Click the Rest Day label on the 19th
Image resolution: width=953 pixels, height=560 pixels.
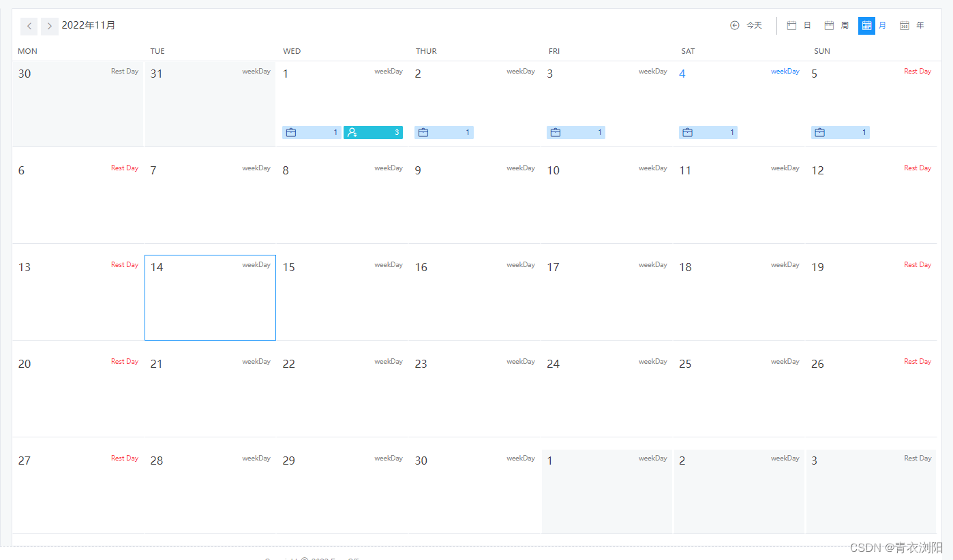pyautogui.click(x=918, y=264)
